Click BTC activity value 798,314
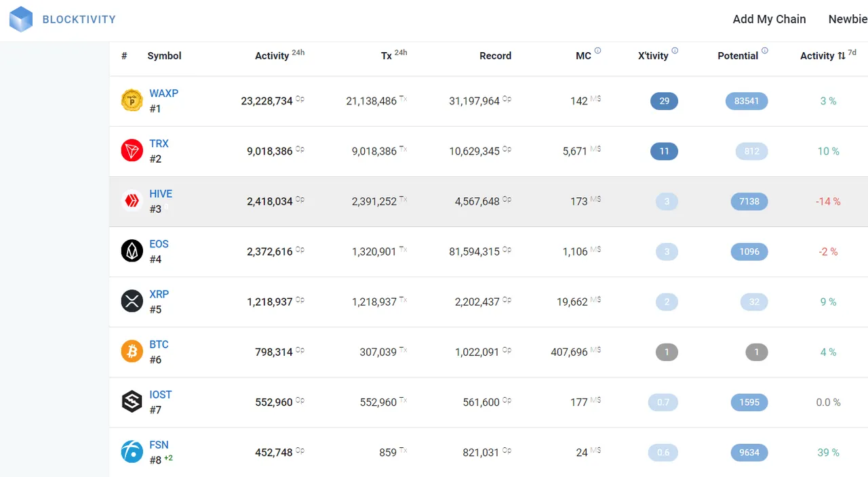This screenshot has height=477, width=868. click(274, 352)
